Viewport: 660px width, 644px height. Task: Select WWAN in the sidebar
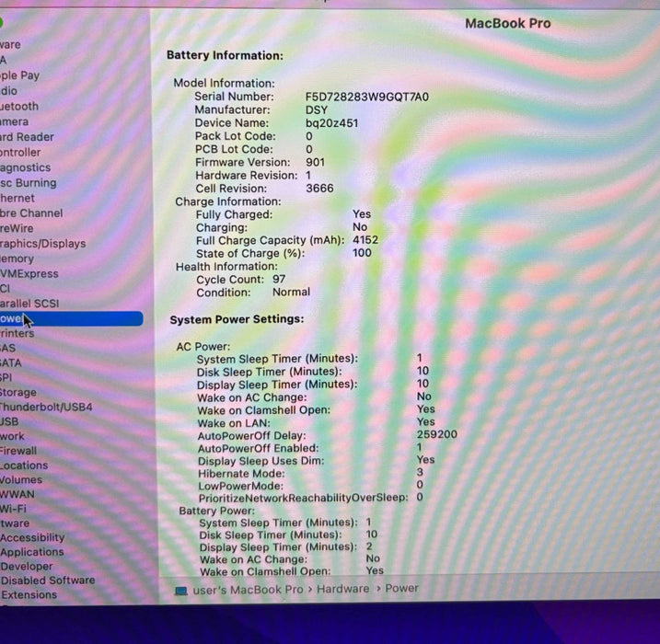(17, 494)
